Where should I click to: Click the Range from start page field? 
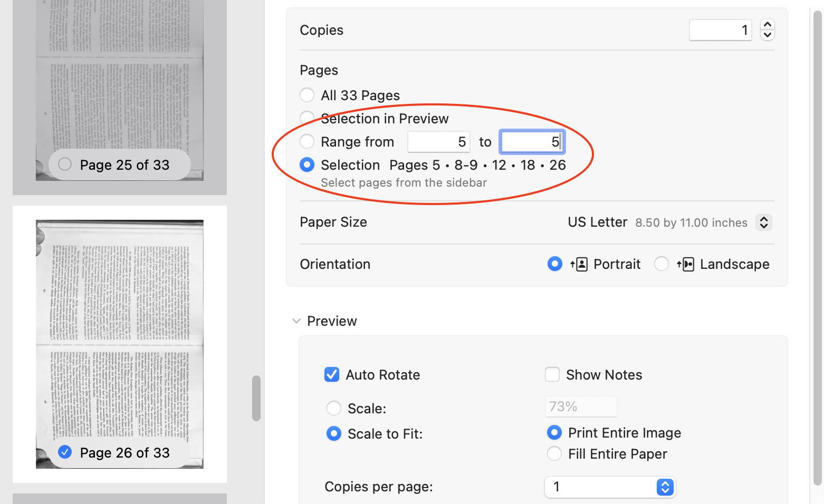pyautogui.click(x=438, y=142)
